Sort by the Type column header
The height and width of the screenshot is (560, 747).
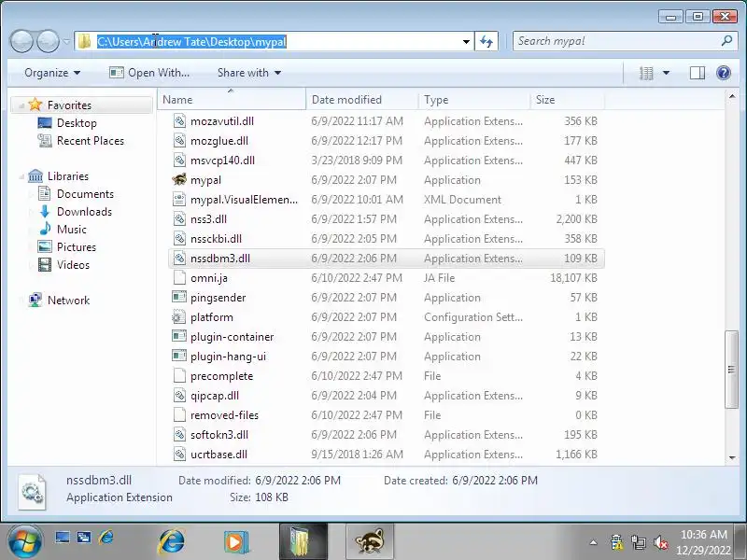tap(474, 100)
